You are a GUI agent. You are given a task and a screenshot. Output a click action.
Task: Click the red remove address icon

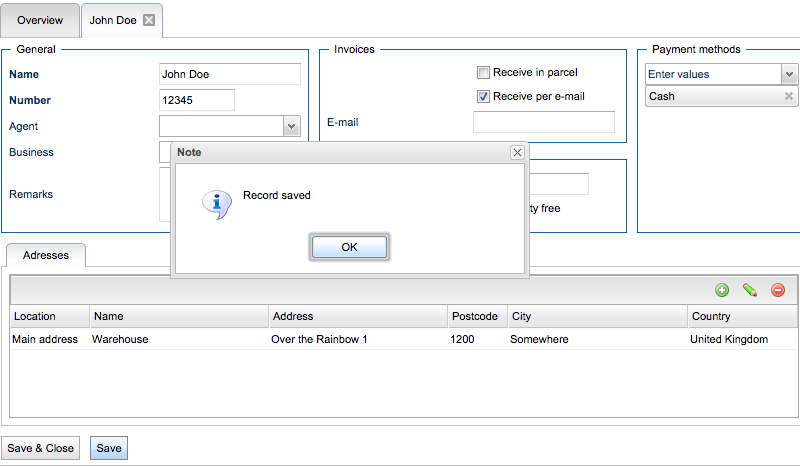778,290
